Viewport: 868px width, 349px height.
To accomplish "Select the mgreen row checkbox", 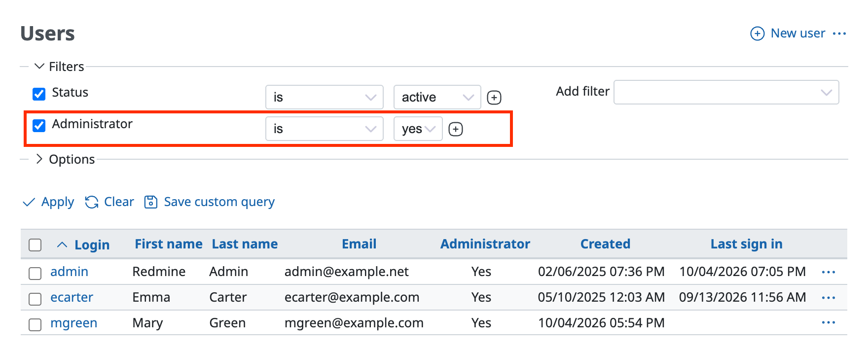I will [35, 324].
